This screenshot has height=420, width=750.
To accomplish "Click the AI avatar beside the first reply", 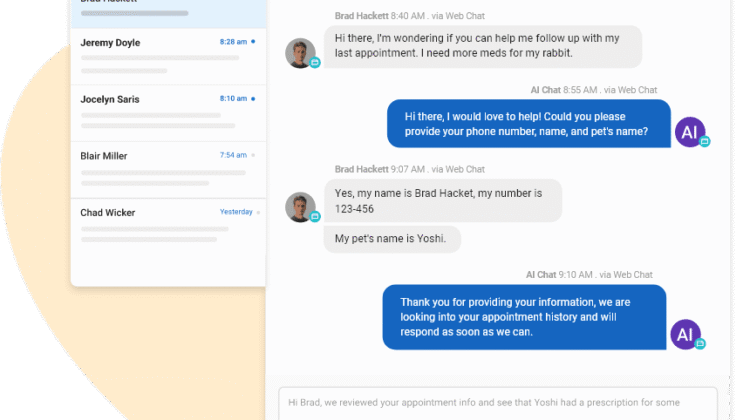I will [688, 131].
